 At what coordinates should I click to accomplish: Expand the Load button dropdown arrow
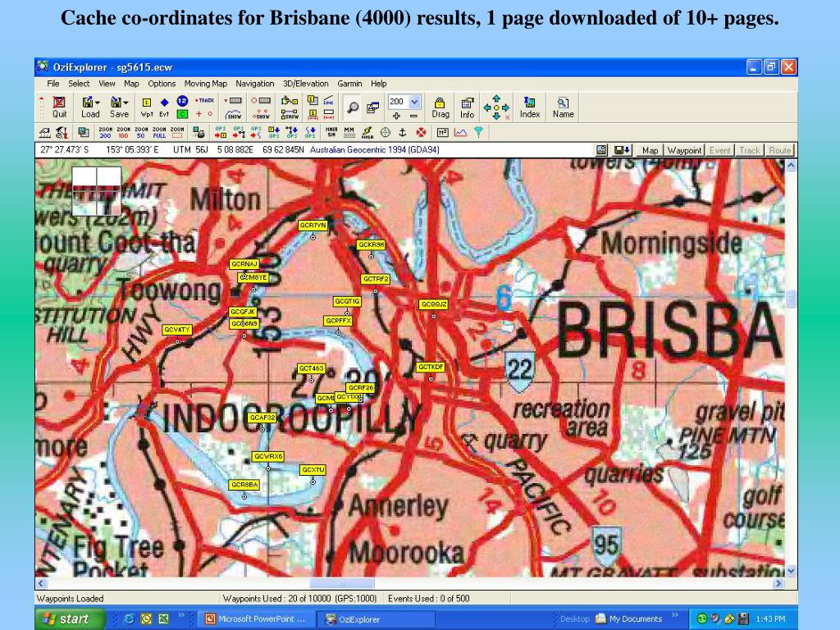pyautogui.click(x=98, y=103)
